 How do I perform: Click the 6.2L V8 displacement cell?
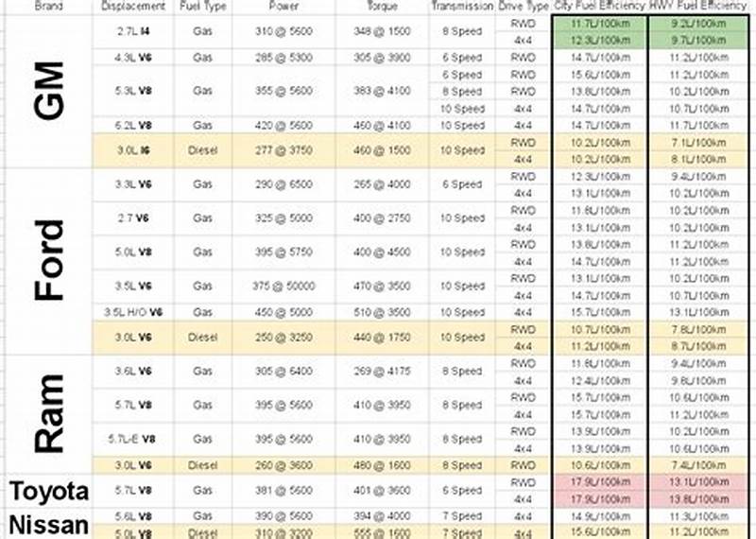133,126
